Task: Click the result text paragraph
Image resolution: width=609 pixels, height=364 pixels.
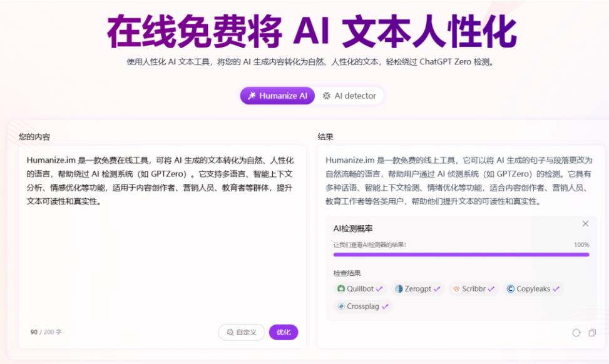Action: coord(459,181)
